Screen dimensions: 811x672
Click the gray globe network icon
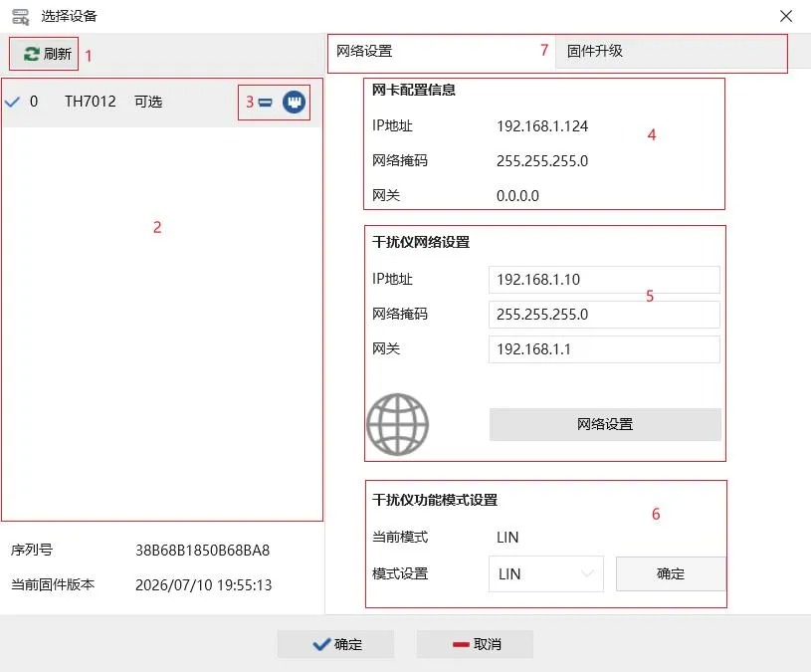(x=397, y=424)
